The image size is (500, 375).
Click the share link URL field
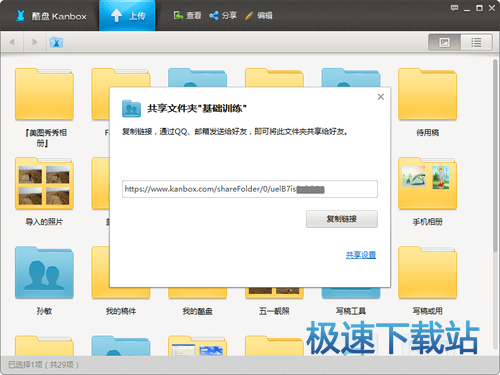tap(250, 189)
